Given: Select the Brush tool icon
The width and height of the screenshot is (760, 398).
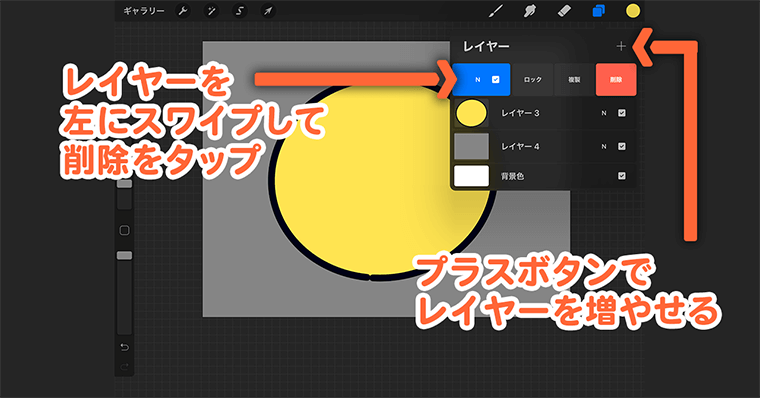Looking at the screenshot, I should (x=496, y=11).
